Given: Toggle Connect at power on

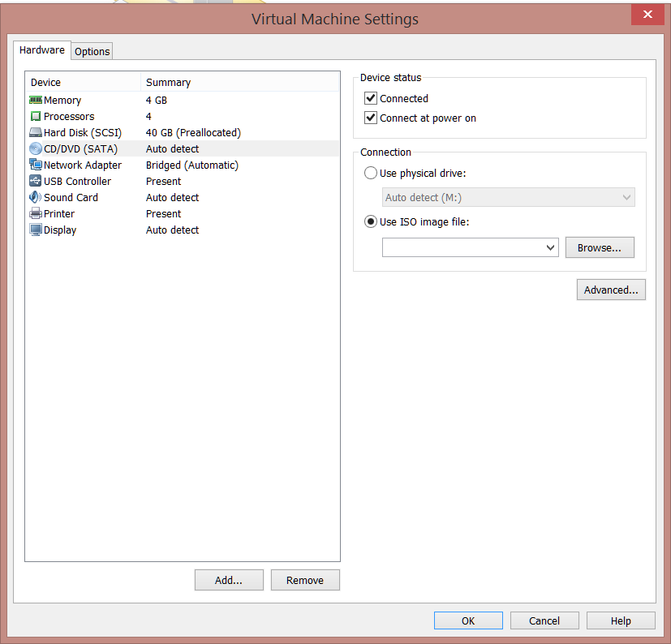Looking at the screenshot, I should pos(371,118).
